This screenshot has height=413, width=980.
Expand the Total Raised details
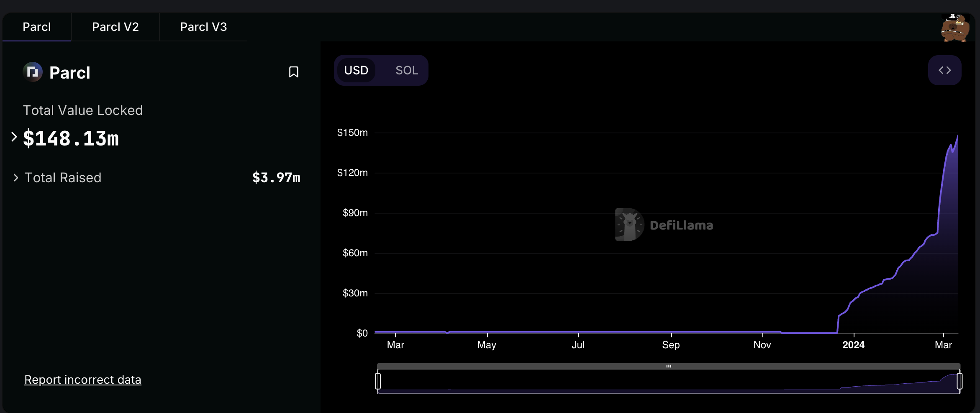pos(15,178)
